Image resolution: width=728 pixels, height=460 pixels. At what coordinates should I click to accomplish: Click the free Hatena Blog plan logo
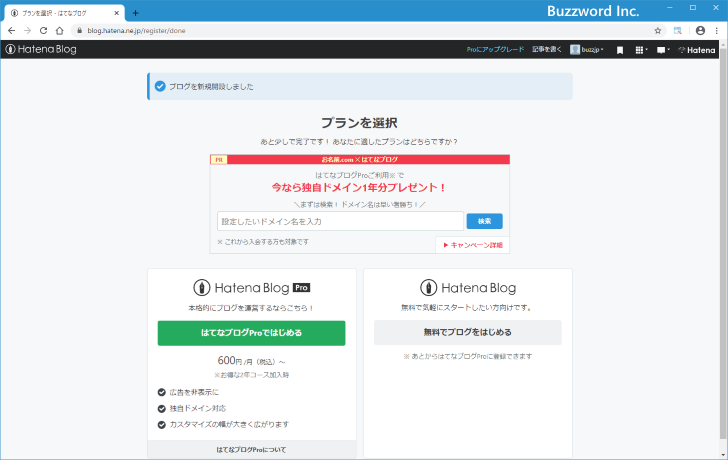468,288
